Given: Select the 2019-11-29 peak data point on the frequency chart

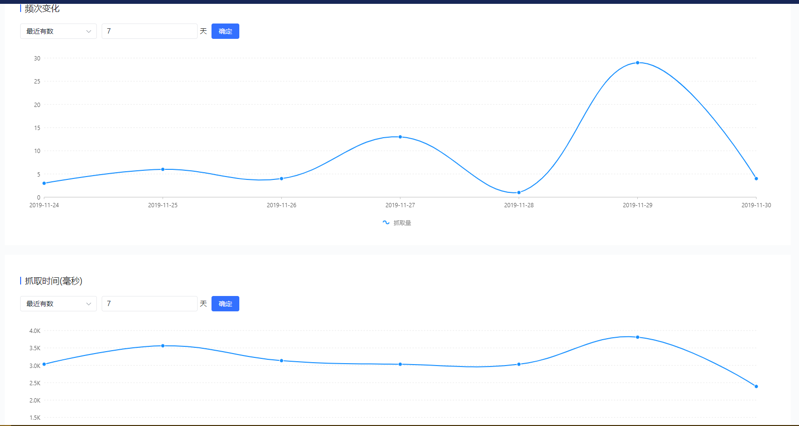Looking at the screenshot, I should (x=638, y=63).
